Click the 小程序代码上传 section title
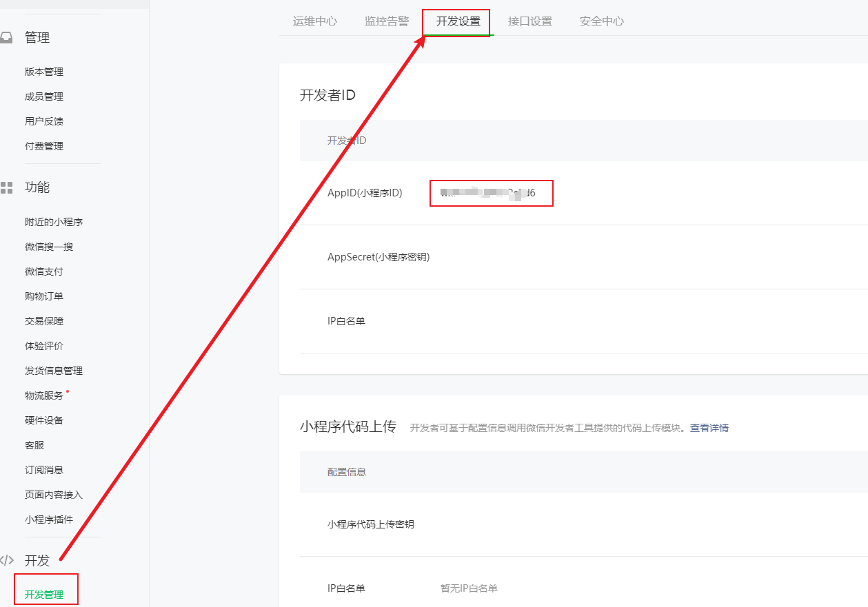This screenshot has height=607, width=868. point(348,426)
